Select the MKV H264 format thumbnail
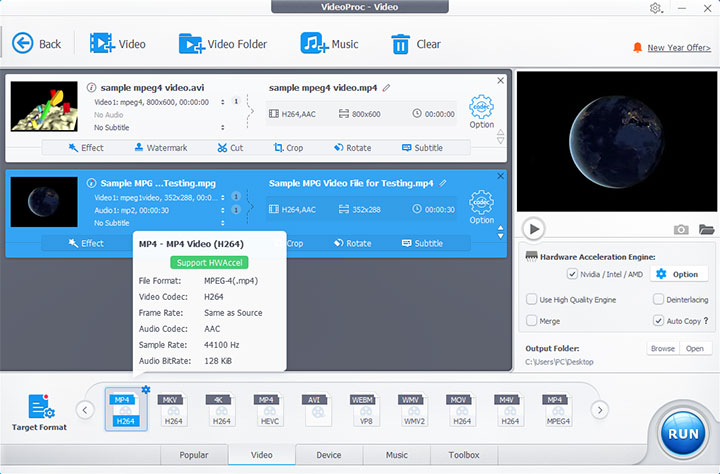The image size is (720, 474). click(x=174, y=411)
